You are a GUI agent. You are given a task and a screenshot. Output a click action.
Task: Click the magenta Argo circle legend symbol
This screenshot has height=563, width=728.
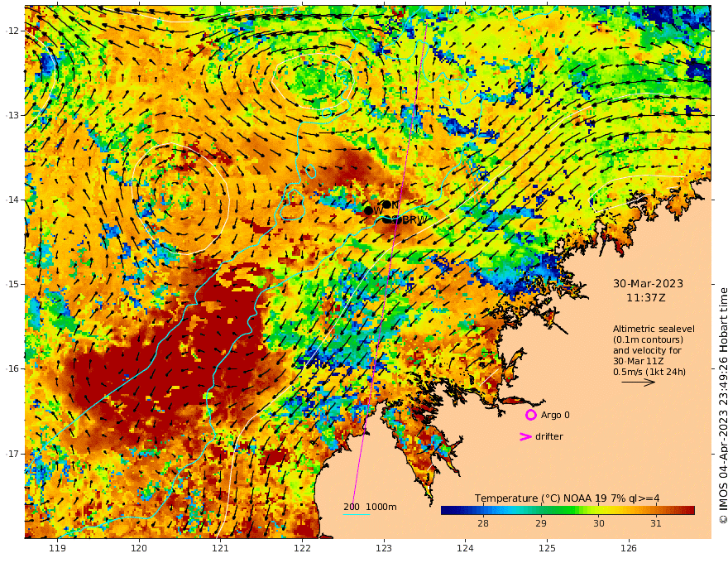click(x=530, y=415)
